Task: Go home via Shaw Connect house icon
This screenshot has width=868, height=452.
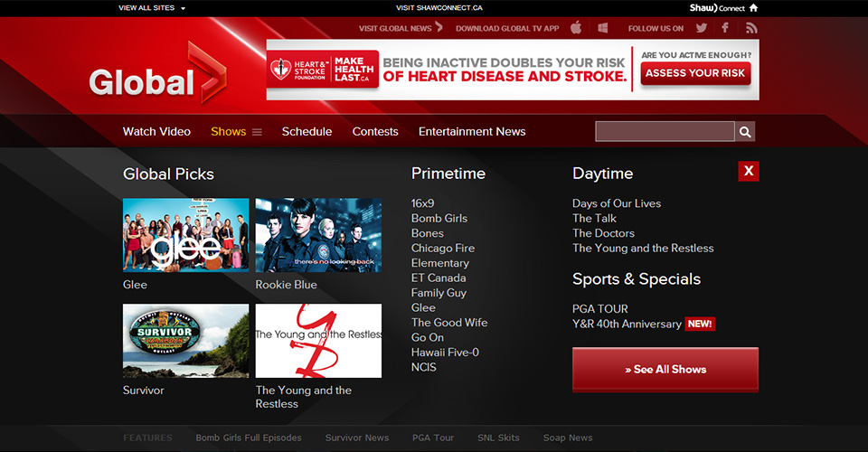Action: 753,8
